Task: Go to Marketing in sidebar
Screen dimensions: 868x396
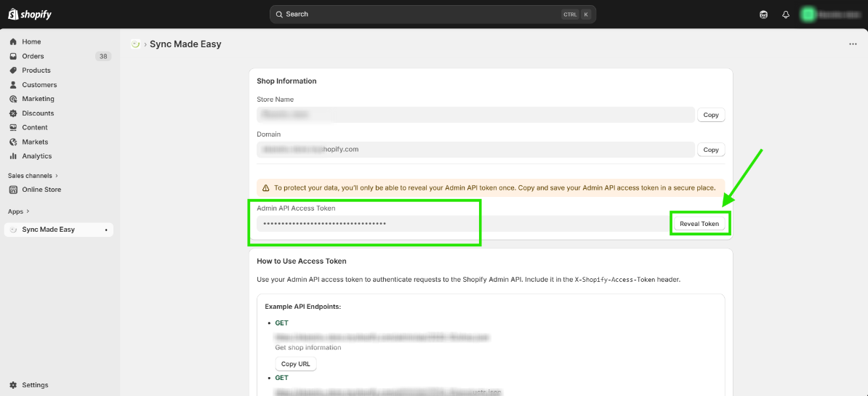Action: pos(38,99)
